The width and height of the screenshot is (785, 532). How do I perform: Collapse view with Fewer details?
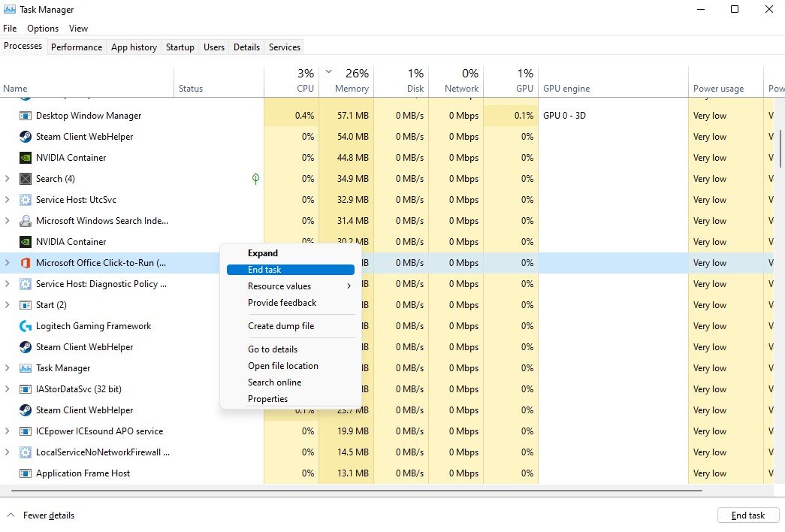tap(48, 515)
